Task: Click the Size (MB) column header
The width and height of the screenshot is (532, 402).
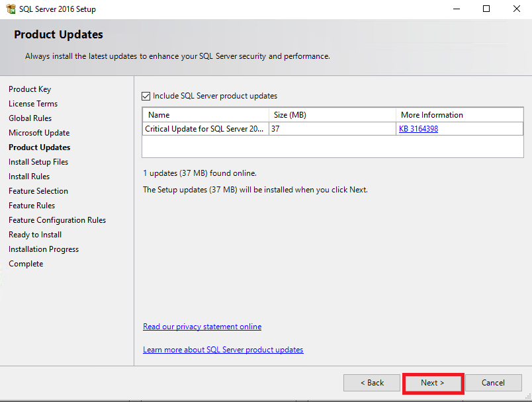Action: pos(332,115)
